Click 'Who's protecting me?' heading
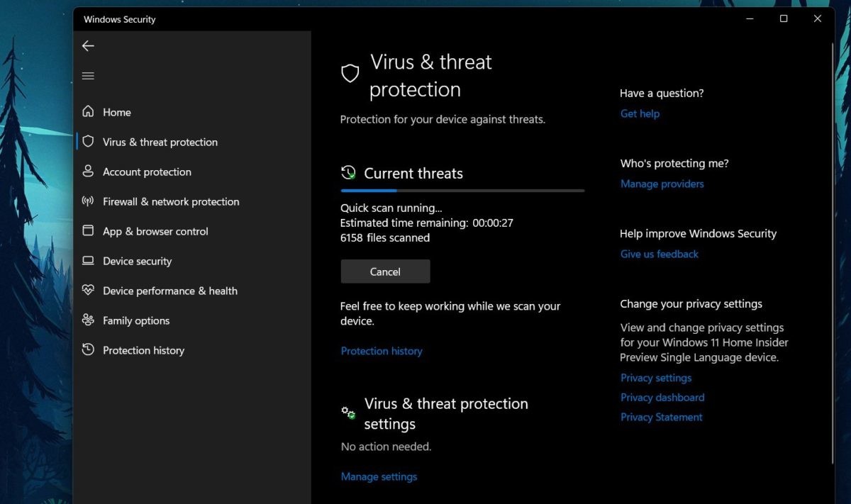The height and width of the screenshot is (504, 851). 674,163
